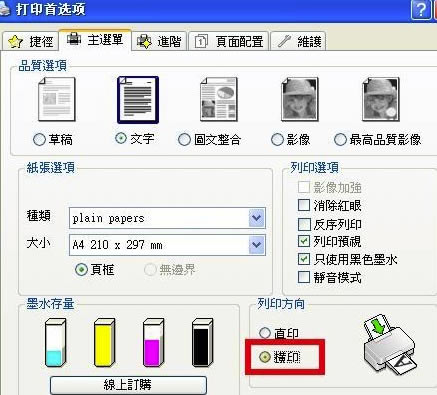Select the 草稿 draft quality page icon

tap(57, 99)
